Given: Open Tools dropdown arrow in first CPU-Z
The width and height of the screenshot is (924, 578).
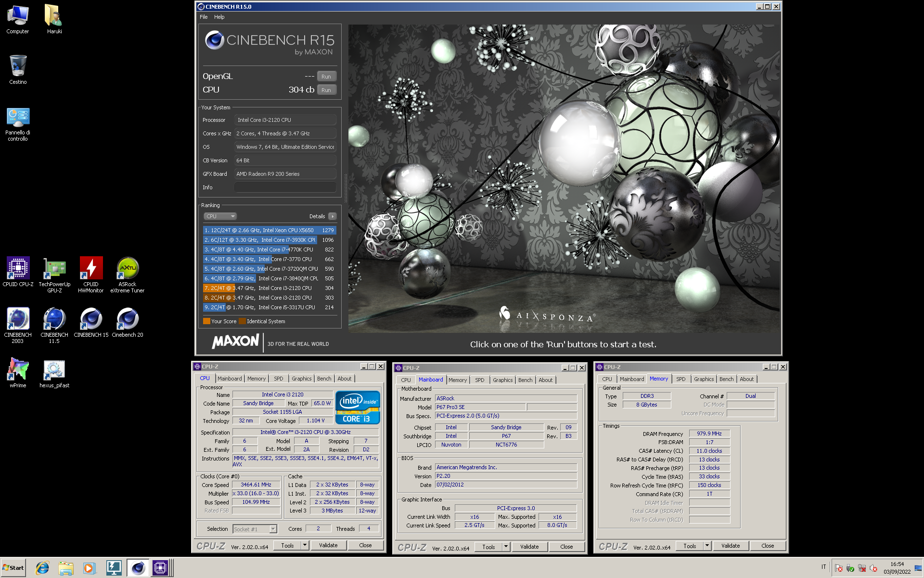Looking at the screenshot, I should (x=305, y=545).
